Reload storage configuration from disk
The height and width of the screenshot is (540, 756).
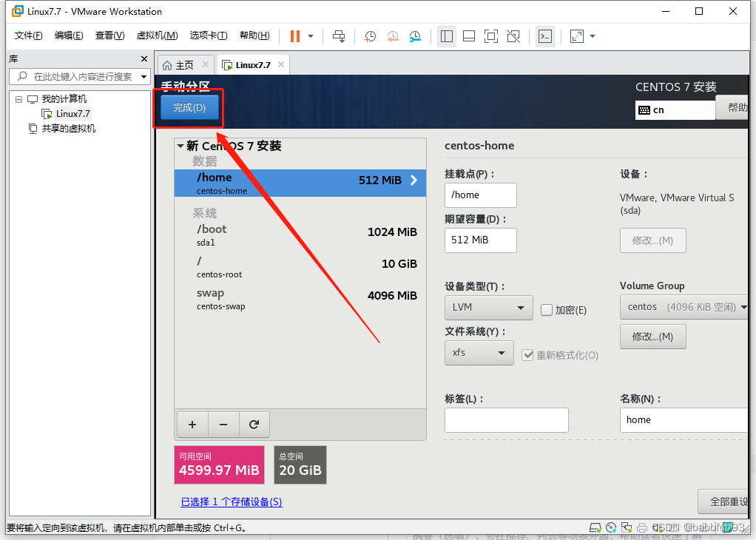coord(254,425)
